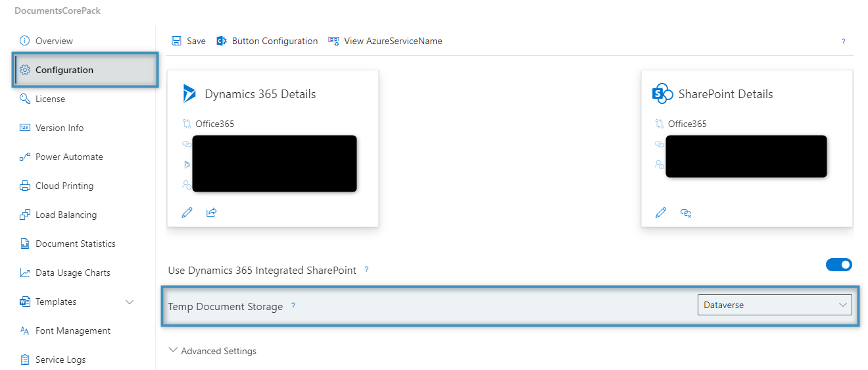Viewport: 868px width, 370px height.
Task: Click the Data Usage Charts icon
Action: (x=25, y=273)
